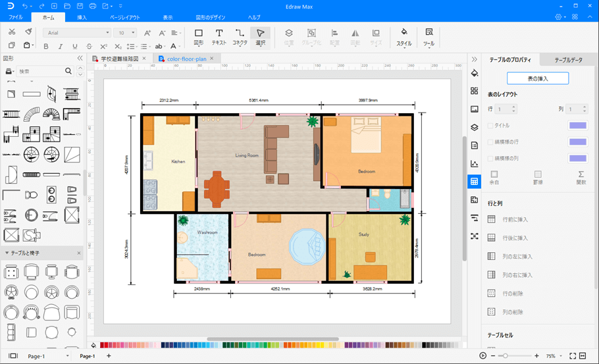
Task: Apply Superscript formatting
Action: point(103,47)
